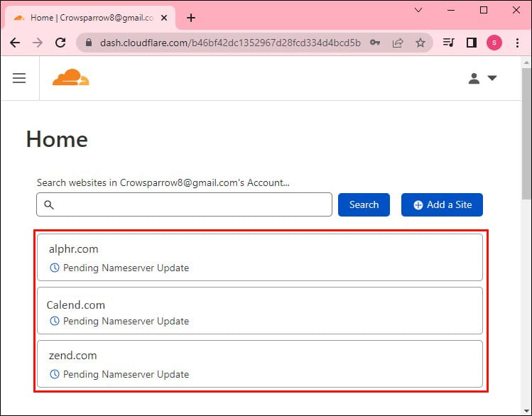Select the Home Cloudflare tab
The height and width of the screenshot is (416, 532).
coord(89,18)
